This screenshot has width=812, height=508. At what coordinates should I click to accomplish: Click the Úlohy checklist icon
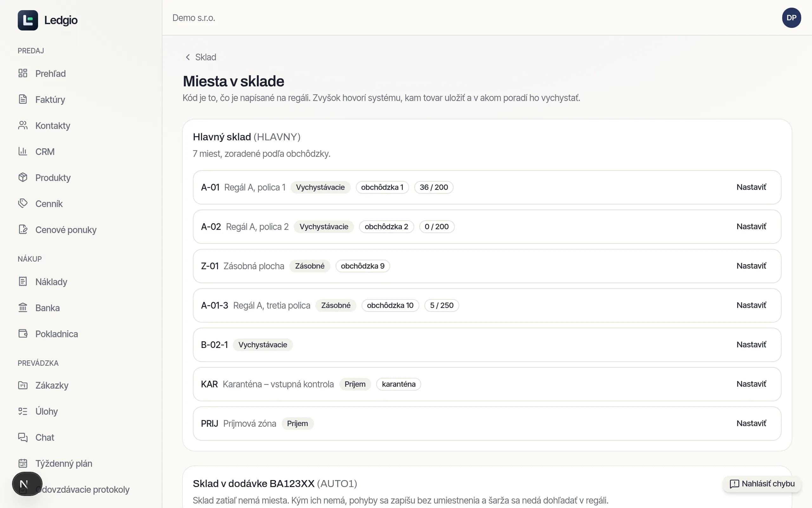(23, 411)
